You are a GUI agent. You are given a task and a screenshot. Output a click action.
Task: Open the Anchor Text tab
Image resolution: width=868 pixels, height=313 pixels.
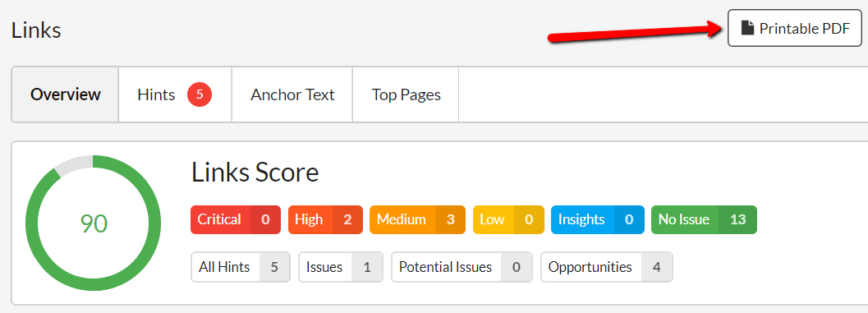pos(292,94)
